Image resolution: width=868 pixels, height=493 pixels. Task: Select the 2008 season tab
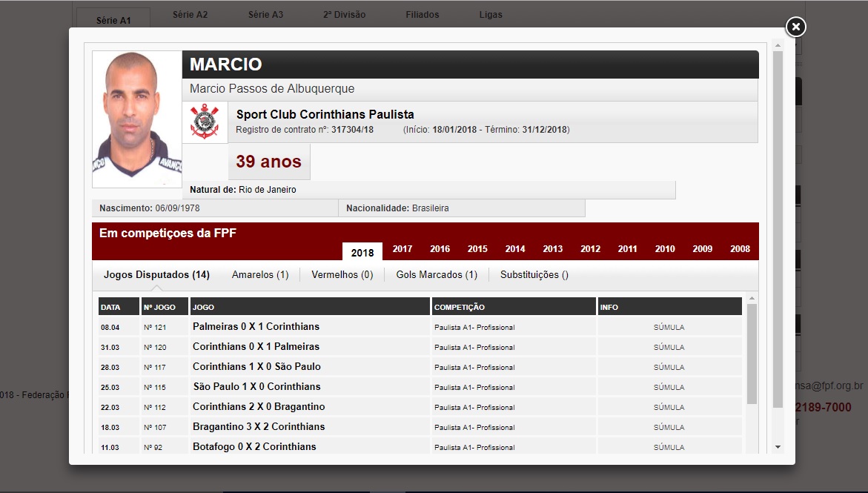tap(740, 248)
